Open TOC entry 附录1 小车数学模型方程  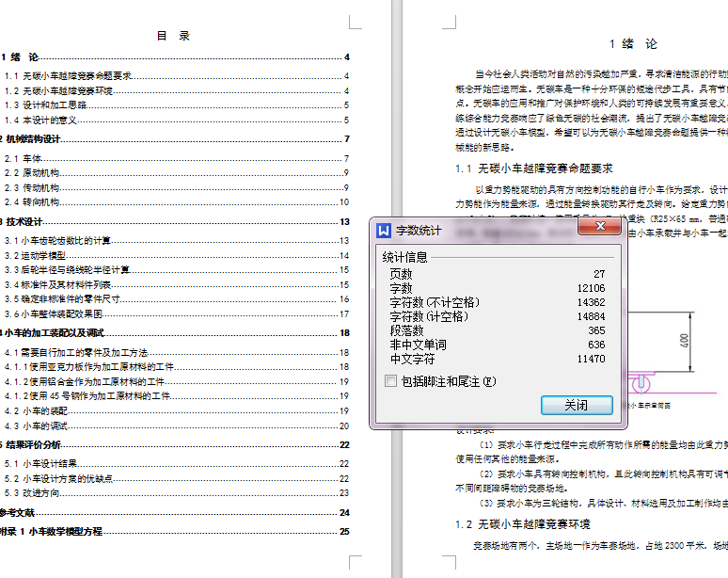click(x=175, y=532)
